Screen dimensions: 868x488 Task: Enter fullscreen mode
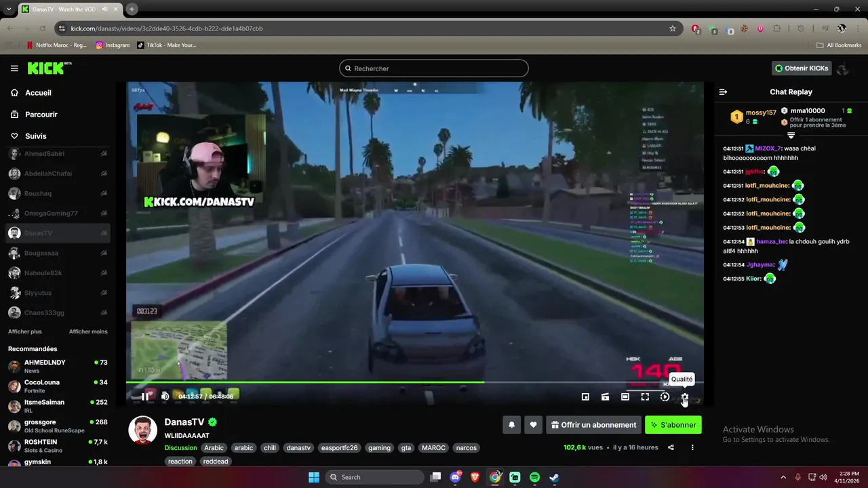[x=645, y=397]
